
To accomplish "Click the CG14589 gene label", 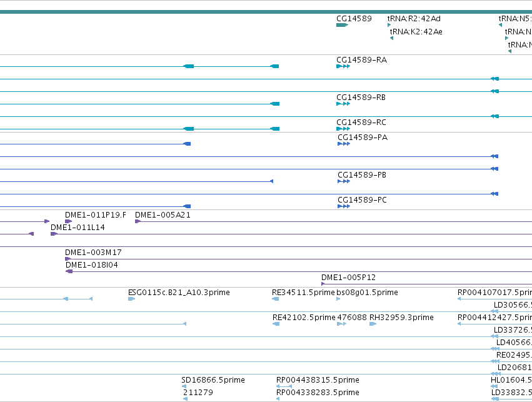I will coord(354,19).
